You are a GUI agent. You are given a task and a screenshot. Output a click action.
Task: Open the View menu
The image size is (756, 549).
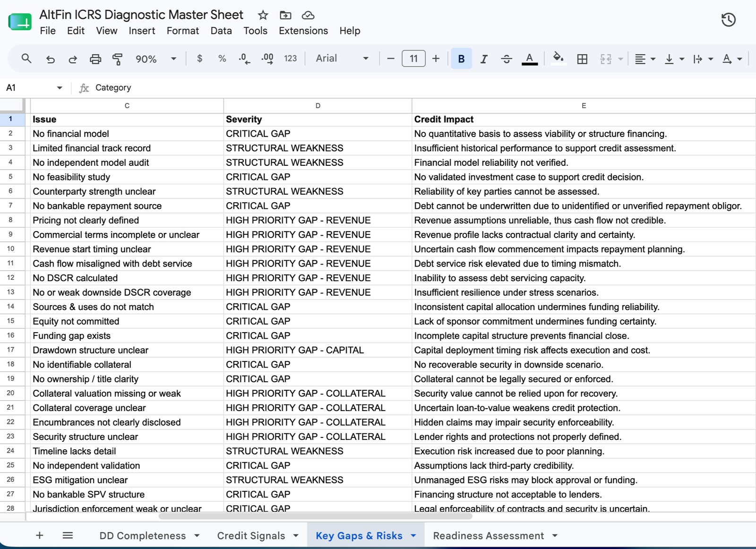pyautogui.click(x=107, y=31)
